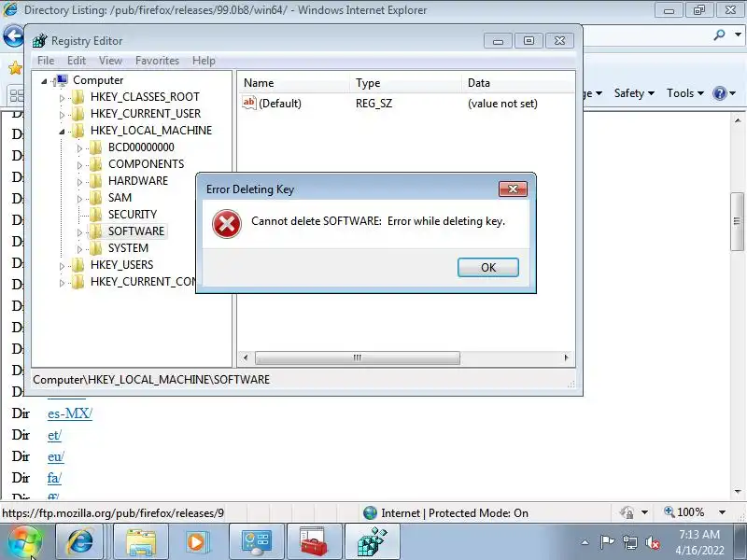This screenshot has height=560, width=747.
Task: Open the Windows Start menu
Action: (x=25, y=542)
